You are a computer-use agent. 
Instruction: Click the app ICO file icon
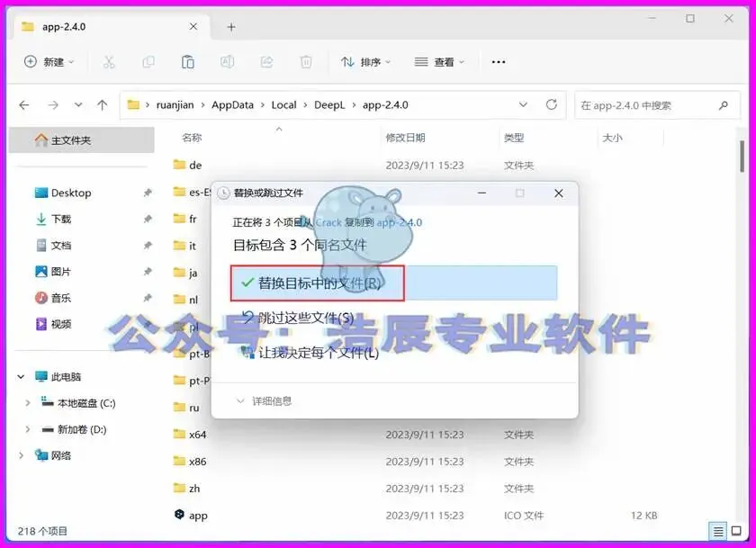[x=179, y=515]
